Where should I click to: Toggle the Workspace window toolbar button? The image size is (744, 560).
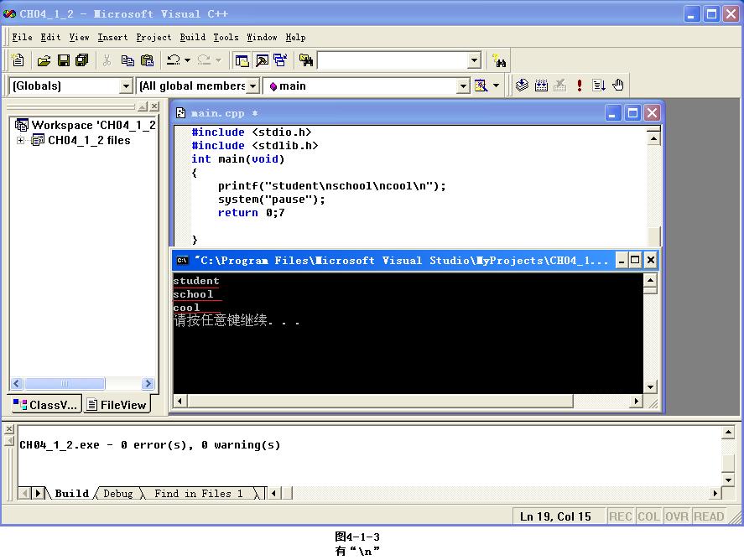tap(242, 60)
